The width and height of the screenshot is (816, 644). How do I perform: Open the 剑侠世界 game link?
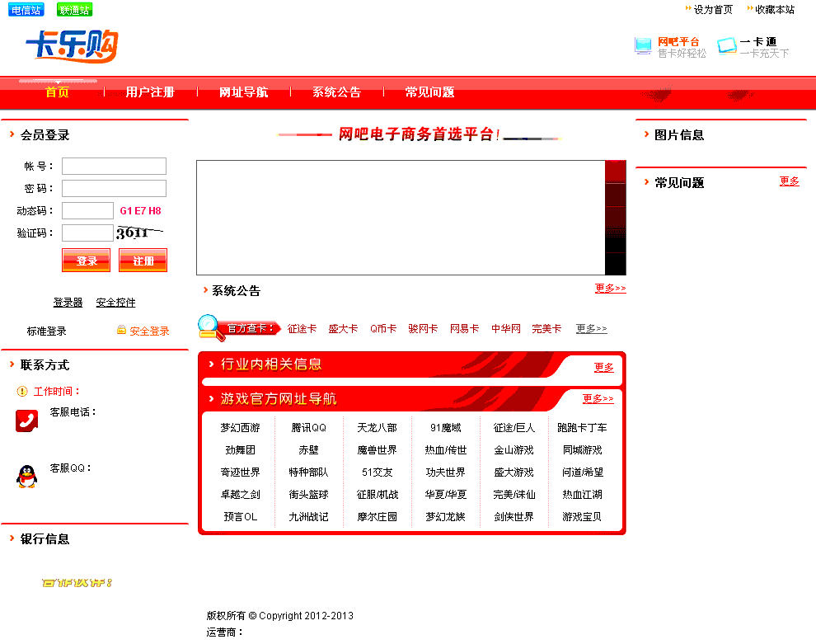[514, 516]
